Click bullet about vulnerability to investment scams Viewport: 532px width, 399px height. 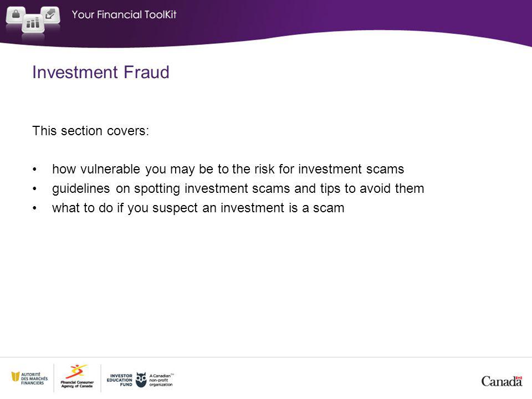point(228,169)
